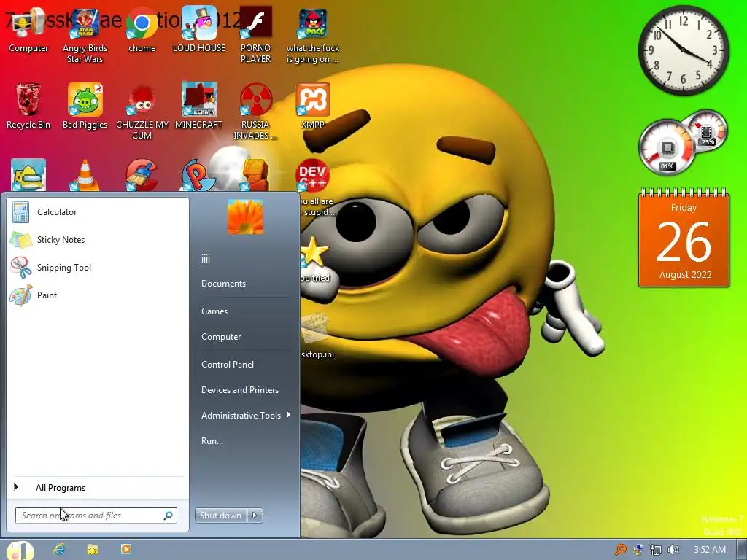Select the Bad Piggies shortcut

[85, 106]
